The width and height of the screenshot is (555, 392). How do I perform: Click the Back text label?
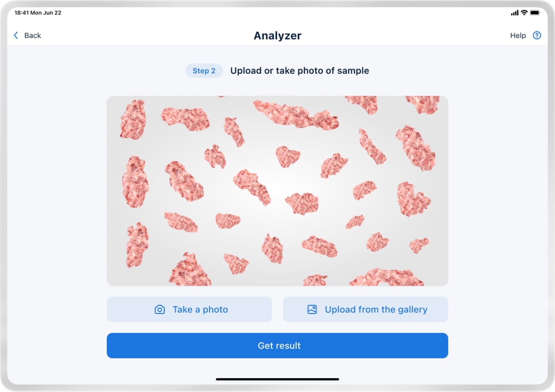(x=33, y=36)
